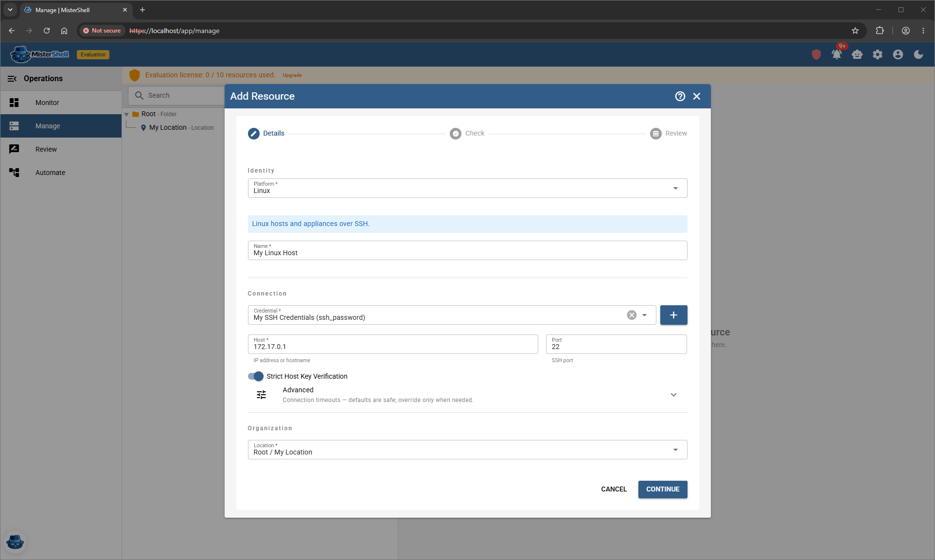Click the Root folder icon

136,114
